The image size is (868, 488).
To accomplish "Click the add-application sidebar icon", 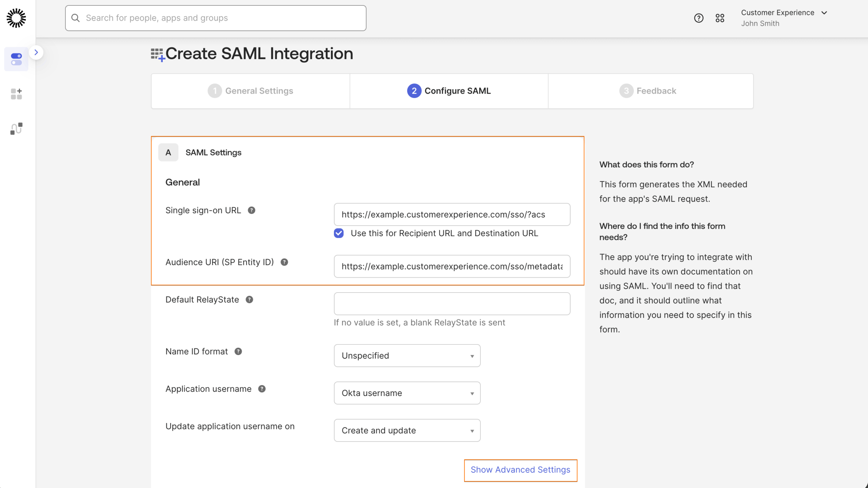I will tap(16, 94).
